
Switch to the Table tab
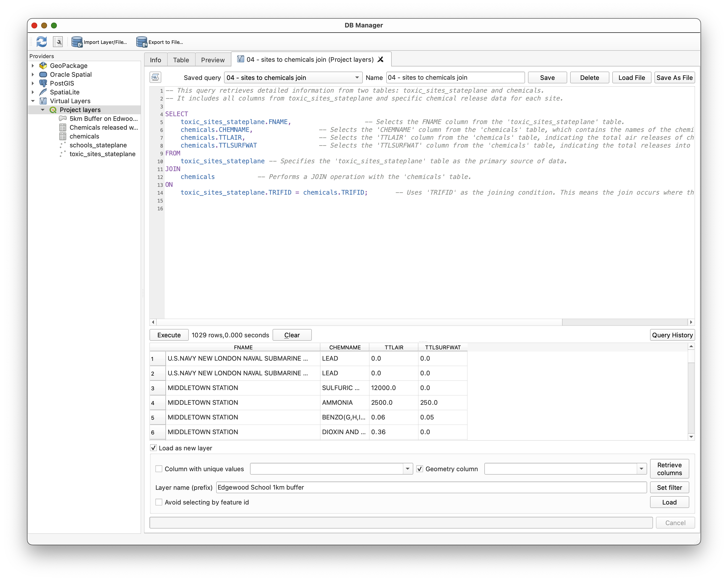coord(181,60)
